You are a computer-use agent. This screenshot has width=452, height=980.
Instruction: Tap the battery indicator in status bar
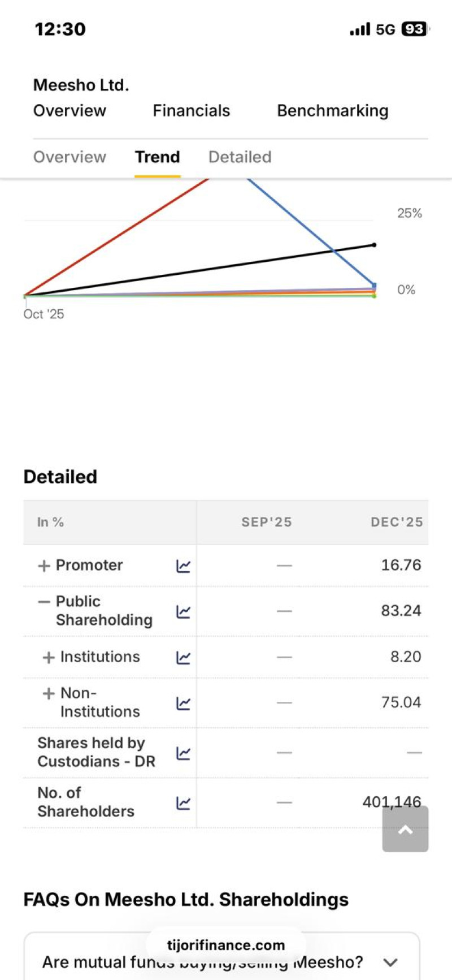[414, 29]
